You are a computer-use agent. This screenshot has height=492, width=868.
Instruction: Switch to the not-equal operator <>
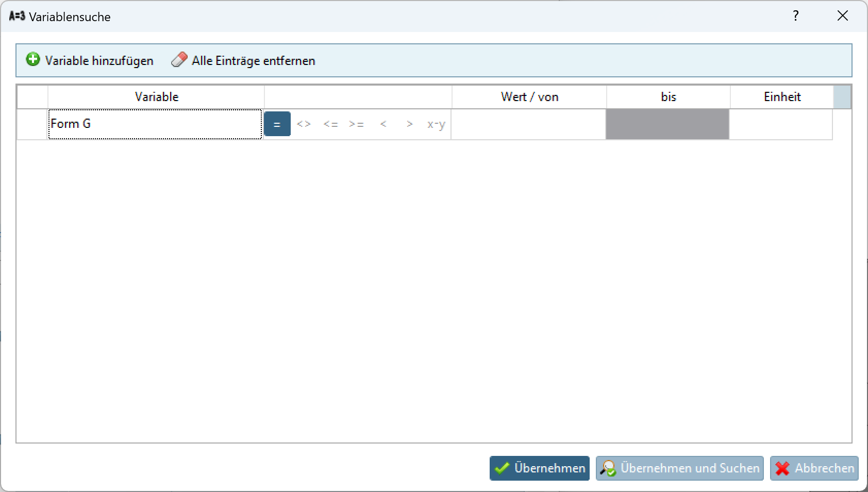click(x=304, y=124)
